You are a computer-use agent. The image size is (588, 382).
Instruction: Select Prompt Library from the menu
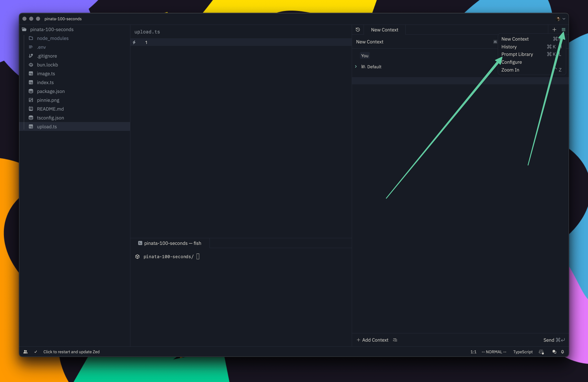click(x=517, y=54)
